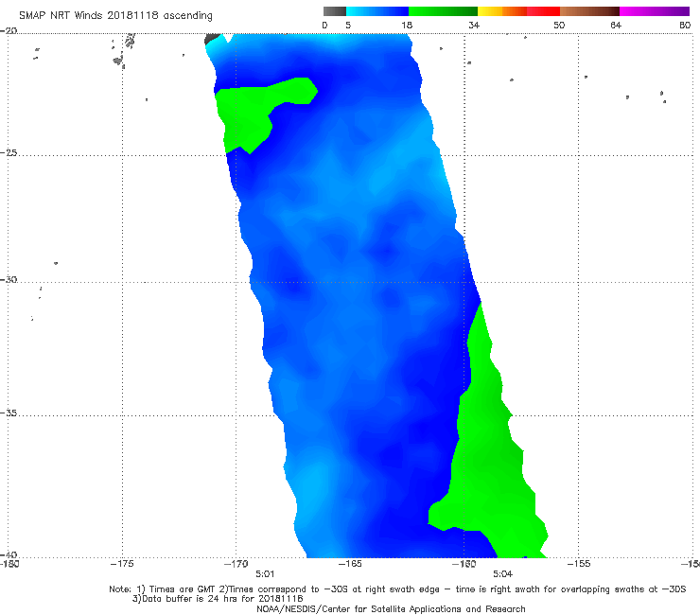Click the note '3)Data buffer is 24 hrs'

coord(218,599)
